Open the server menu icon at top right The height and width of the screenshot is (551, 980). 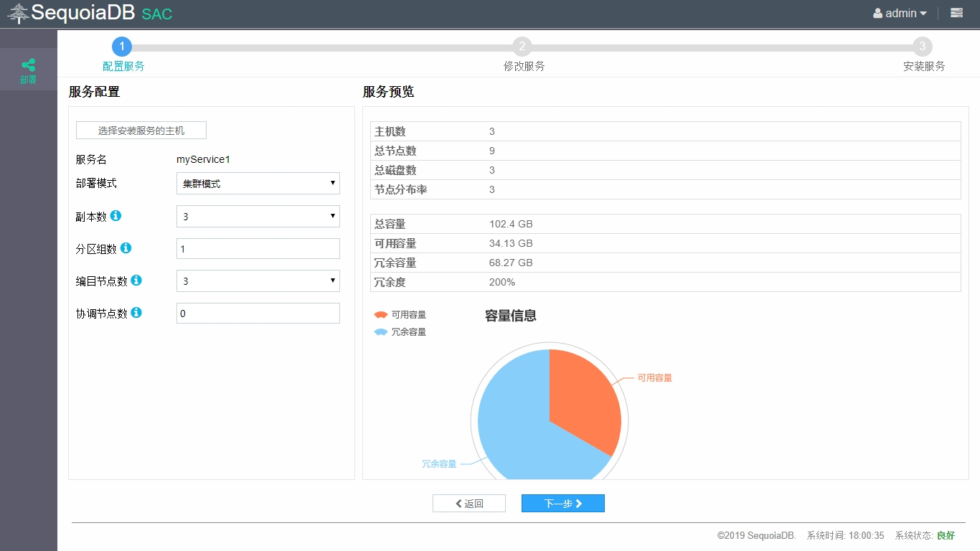(x=956, y=13)
